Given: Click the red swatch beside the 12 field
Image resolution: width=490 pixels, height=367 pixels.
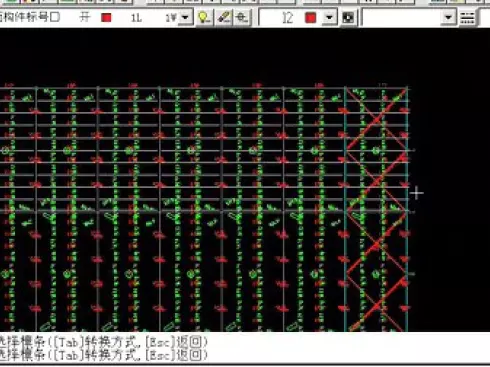Looking at the screenshot, I should pos(310,17).
